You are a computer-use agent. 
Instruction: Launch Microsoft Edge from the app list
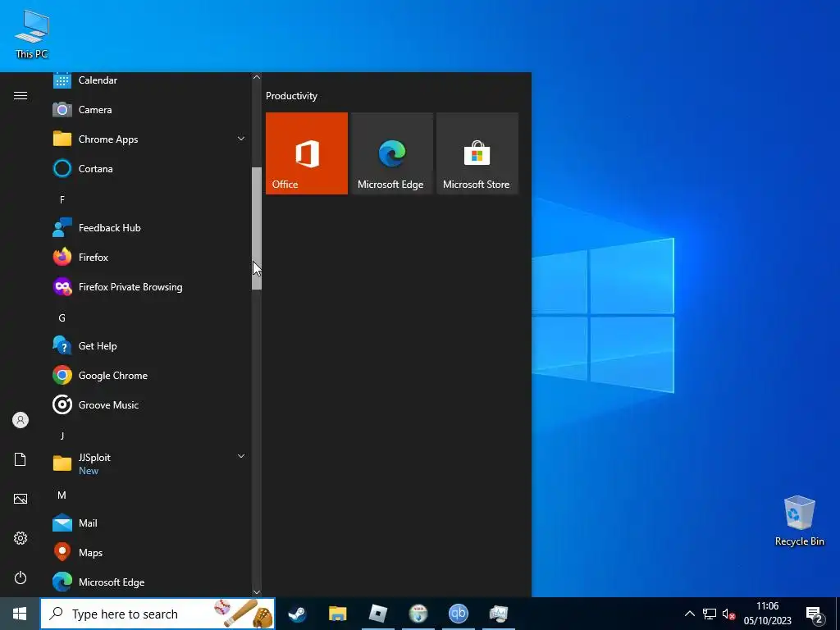(150, 582)
